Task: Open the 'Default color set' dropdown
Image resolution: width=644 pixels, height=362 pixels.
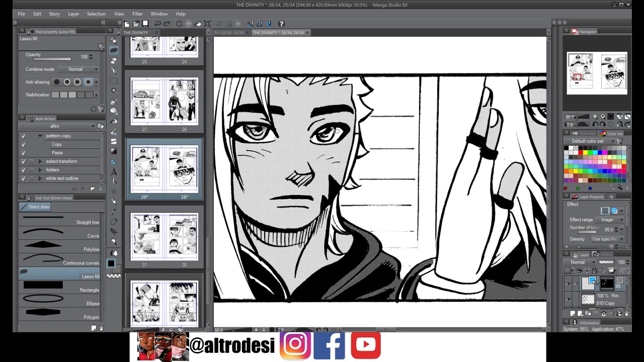Action: (x=590, y=141)
